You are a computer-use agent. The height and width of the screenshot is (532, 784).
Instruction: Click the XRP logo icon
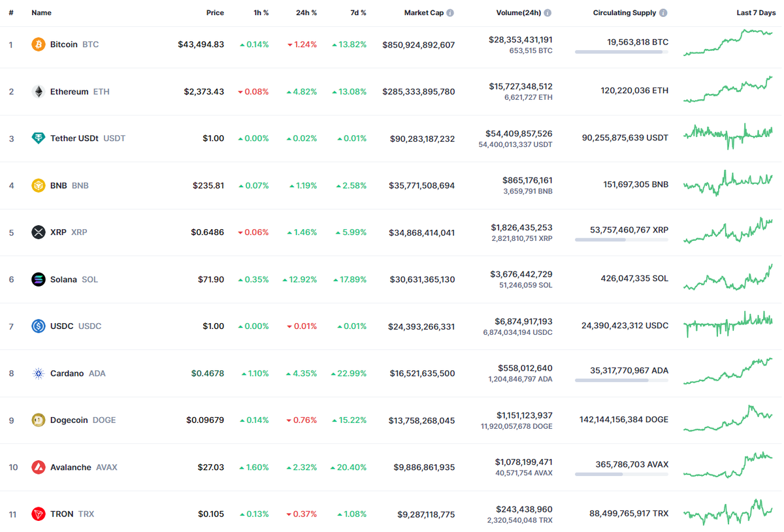(x=39, y=232)
